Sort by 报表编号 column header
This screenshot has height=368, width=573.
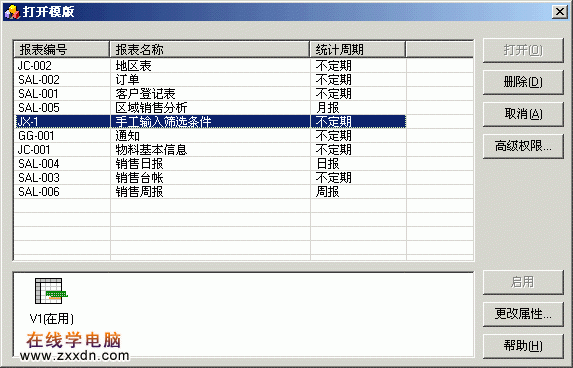tap(62, 49)
